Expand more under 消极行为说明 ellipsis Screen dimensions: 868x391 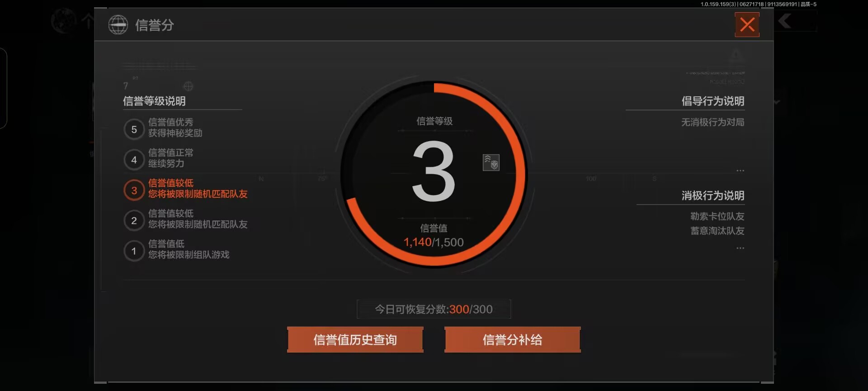740,248
